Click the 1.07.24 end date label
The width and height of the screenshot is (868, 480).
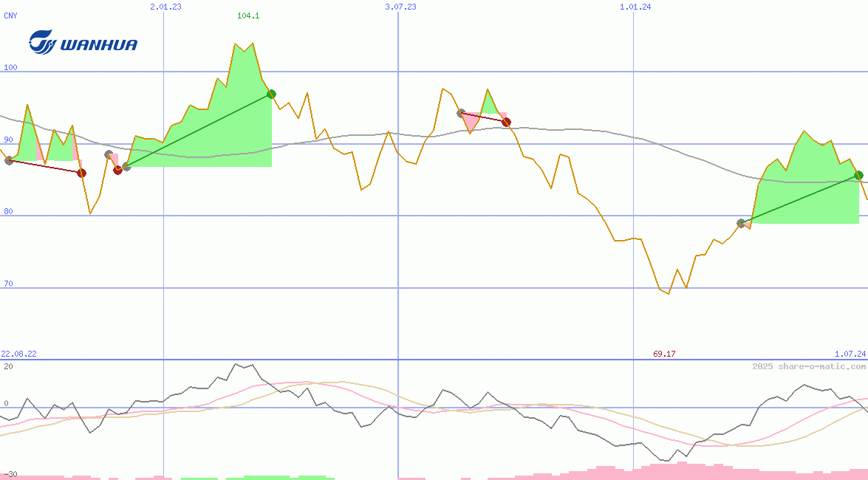(850, 354)
